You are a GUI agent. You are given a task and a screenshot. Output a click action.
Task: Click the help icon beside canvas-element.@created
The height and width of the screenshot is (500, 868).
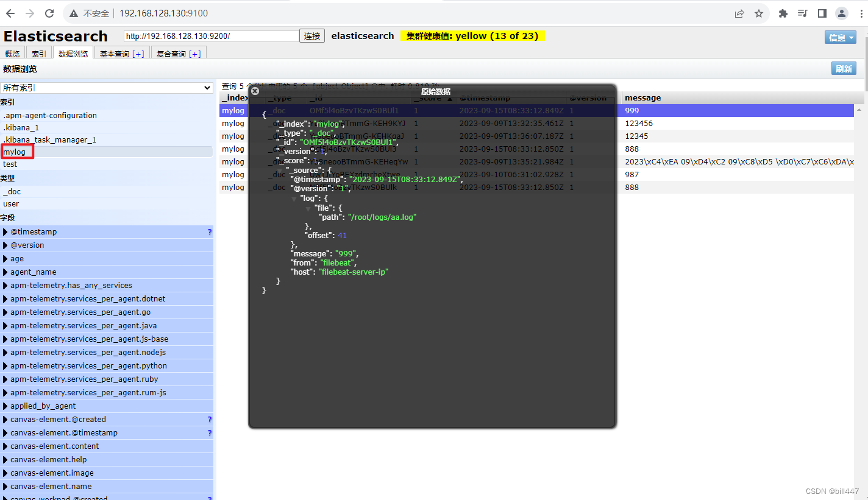[210, 419]
